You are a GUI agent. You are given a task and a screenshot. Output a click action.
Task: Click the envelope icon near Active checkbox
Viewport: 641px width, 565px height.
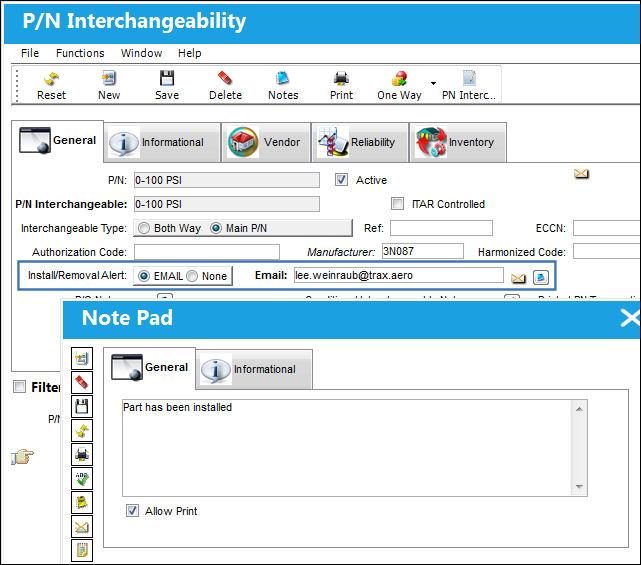[x=581, y=174]
